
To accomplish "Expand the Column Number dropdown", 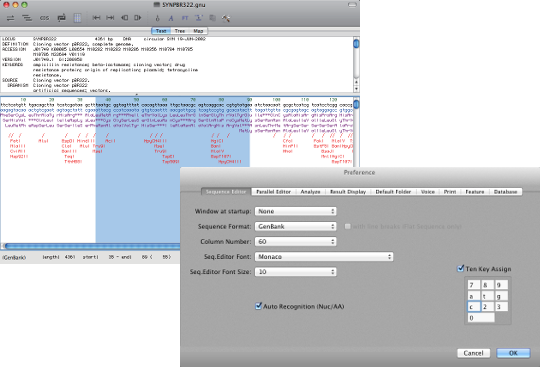I will coord(295,241).
